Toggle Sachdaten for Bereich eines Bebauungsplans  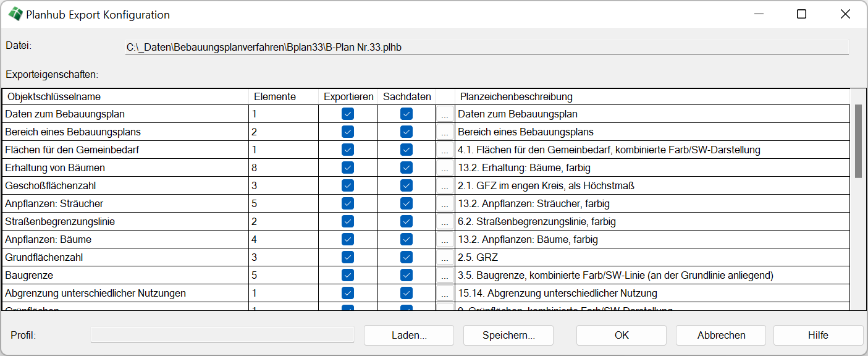tap(406, 132)
